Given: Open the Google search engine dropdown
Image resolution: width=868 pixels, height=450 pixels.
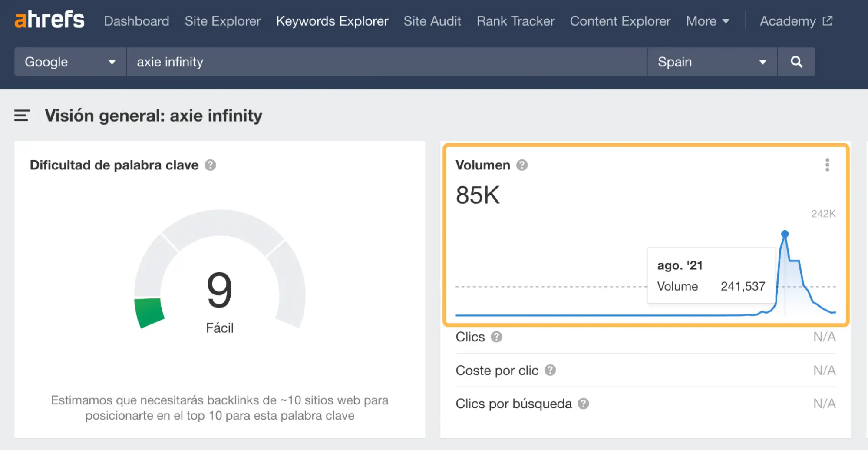Looking at the screenshot, I should click(x=70, y=62).
